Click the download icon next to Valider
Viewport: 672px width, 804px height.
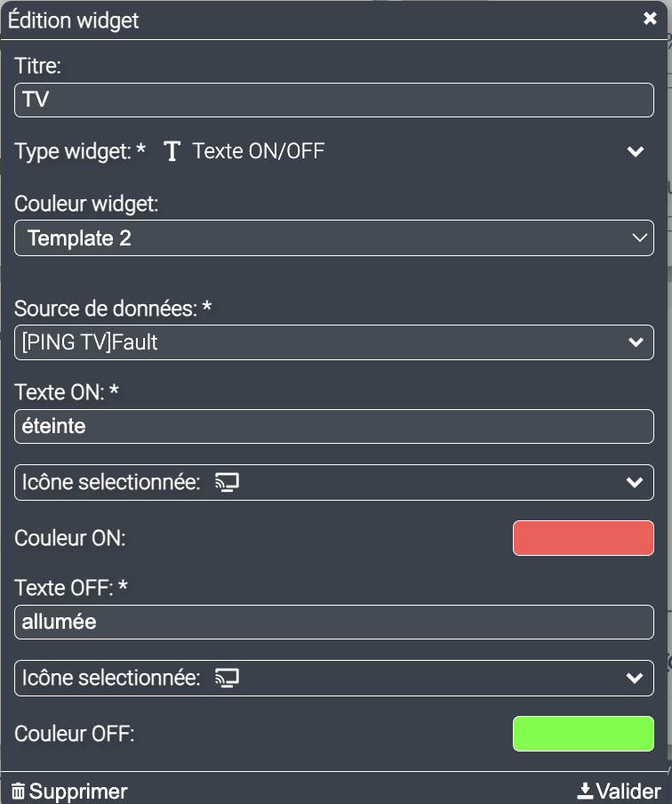click(585, 792)
